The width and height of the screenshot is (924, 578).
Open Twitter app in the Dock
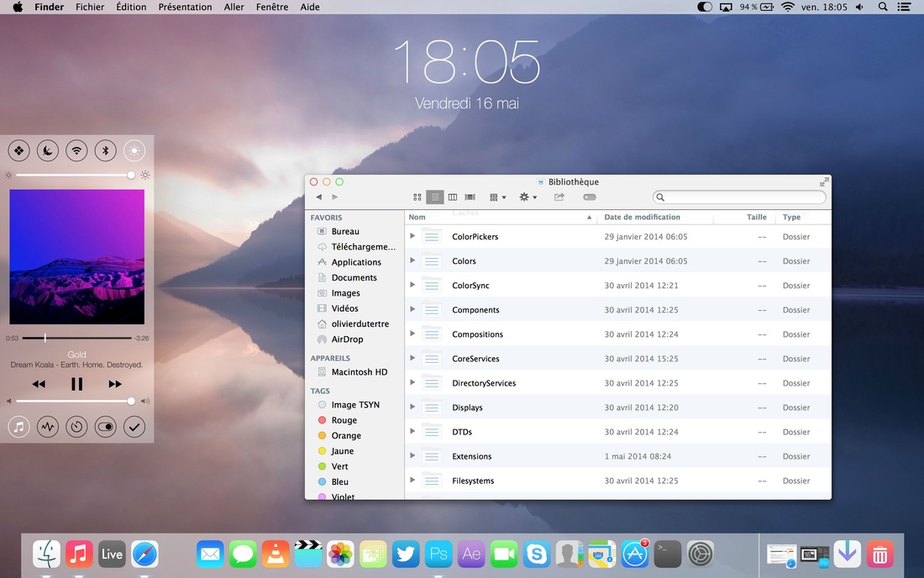point(407,554)
